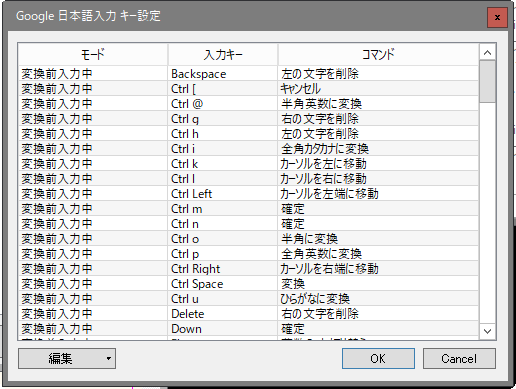Click 右の文字を削除 in Ctrl g row
Image resolution: width=516 pixels, height=389 pixels.
click(378, 119)
